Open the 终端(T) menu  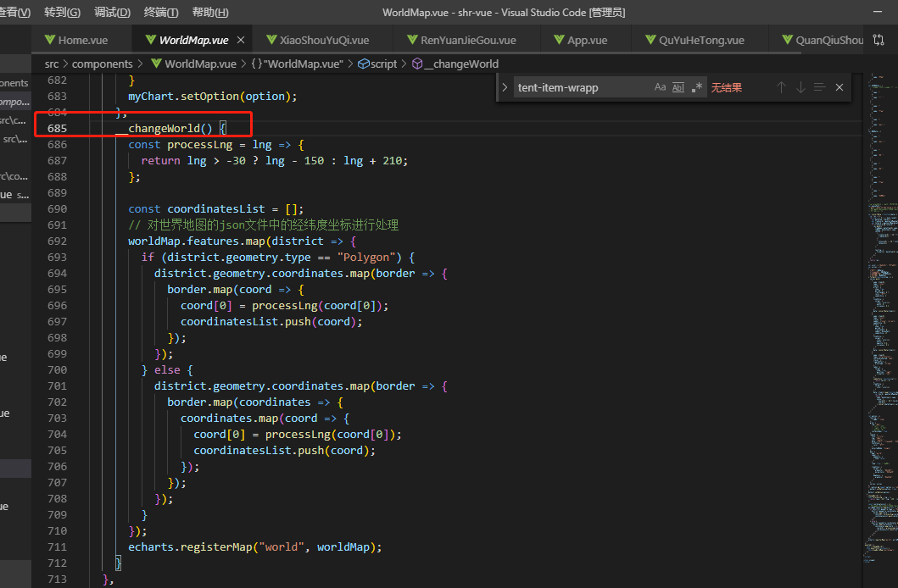click(x=161, y=13)
